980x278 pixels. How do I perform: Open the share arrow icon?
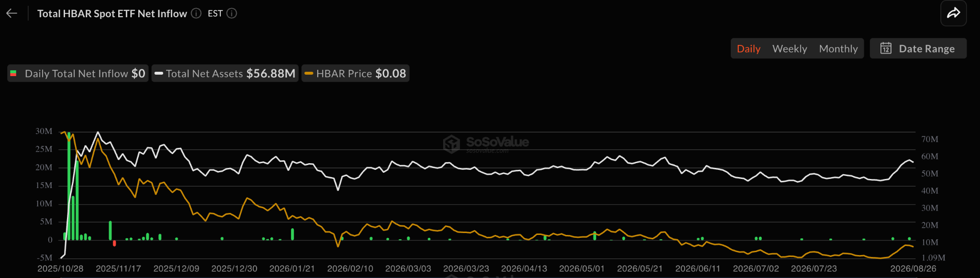(x=953, y=13)
